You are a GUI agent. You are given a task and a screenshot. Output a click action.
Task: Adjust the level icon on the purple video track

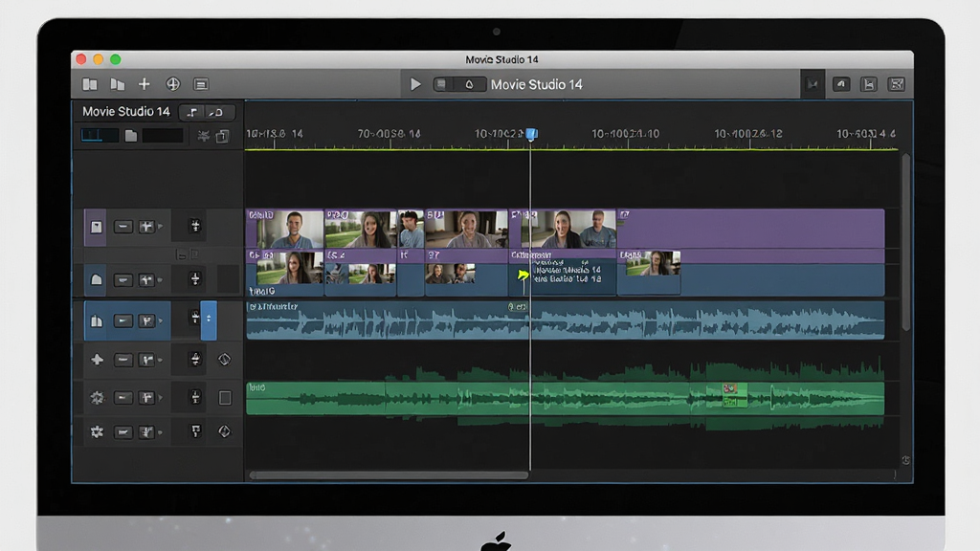click(195, 226)
